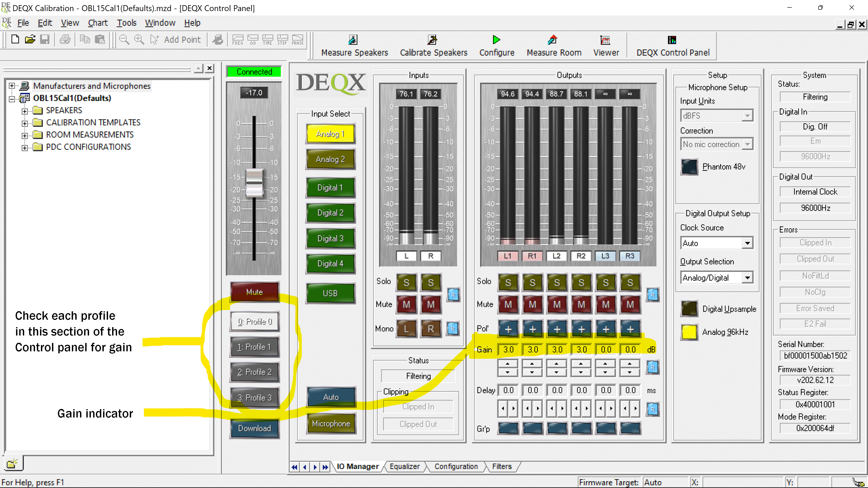Click the Paste toolbar icon
Image resolution: width=868 pixels, height=488 pixels.
pyautogui.click(x=100, y=39)
